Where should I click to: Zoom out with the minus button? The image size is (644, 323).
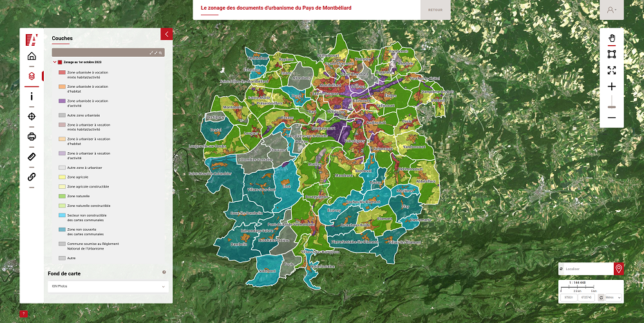tap(612, 118)
